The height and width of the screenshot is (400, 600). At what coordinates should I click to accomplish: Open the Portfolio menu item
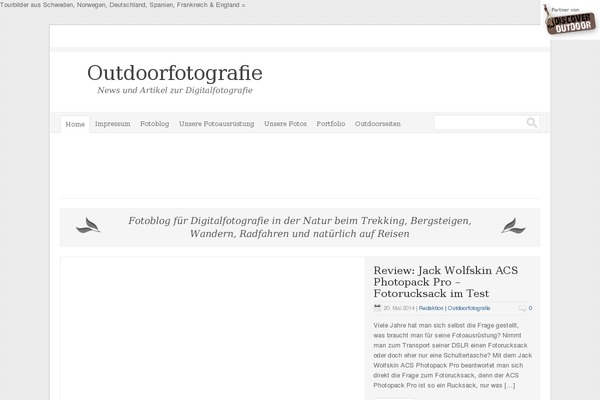pyautogui.click(x=331, y=124)
